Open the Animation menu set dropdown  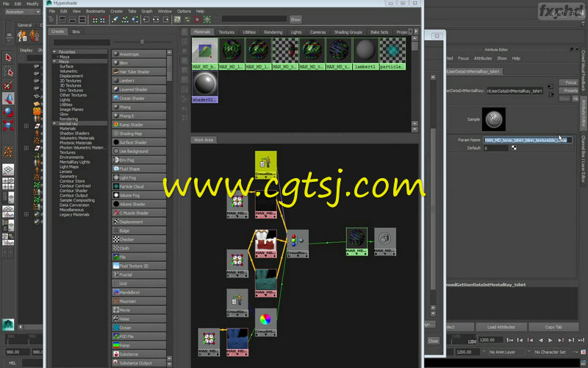tap(23, 12)
